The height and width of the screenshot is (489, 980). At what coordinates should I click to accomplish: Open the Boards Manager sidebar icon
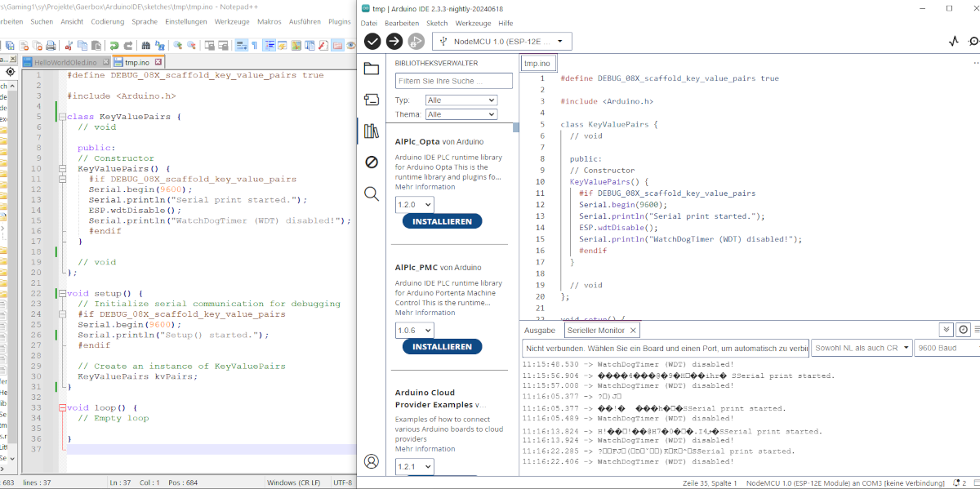click(372, 100)
